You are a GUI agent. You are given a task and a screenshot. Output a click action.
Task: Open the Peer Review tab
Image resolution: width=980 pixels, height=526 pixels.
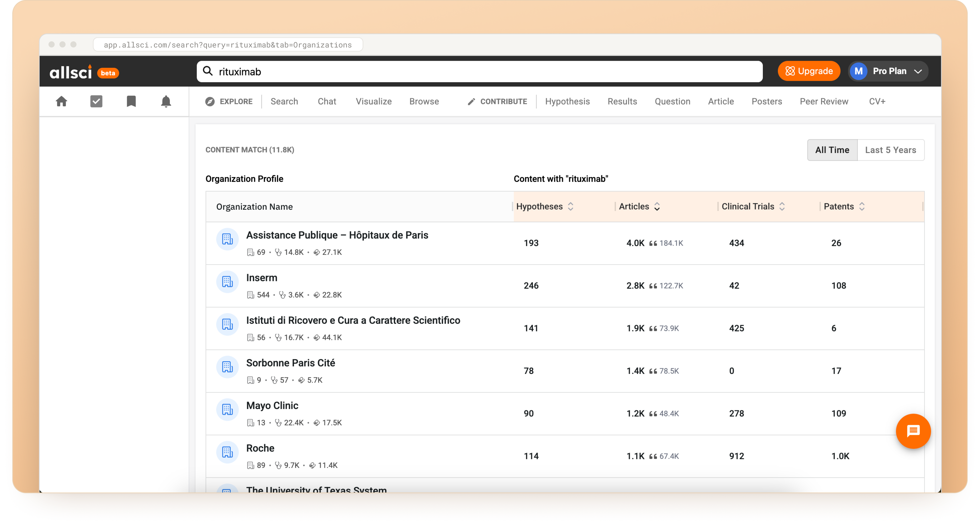pyautogui.click(x=824, y=102)
